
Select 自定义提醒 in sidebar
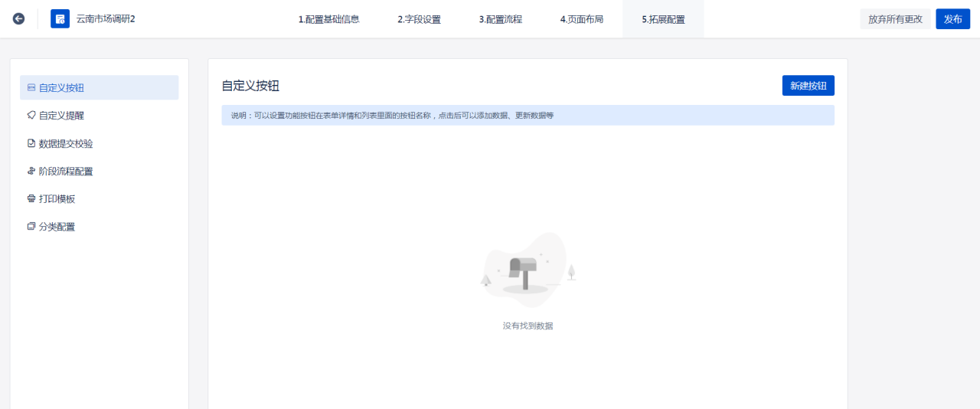click(100, 116)
